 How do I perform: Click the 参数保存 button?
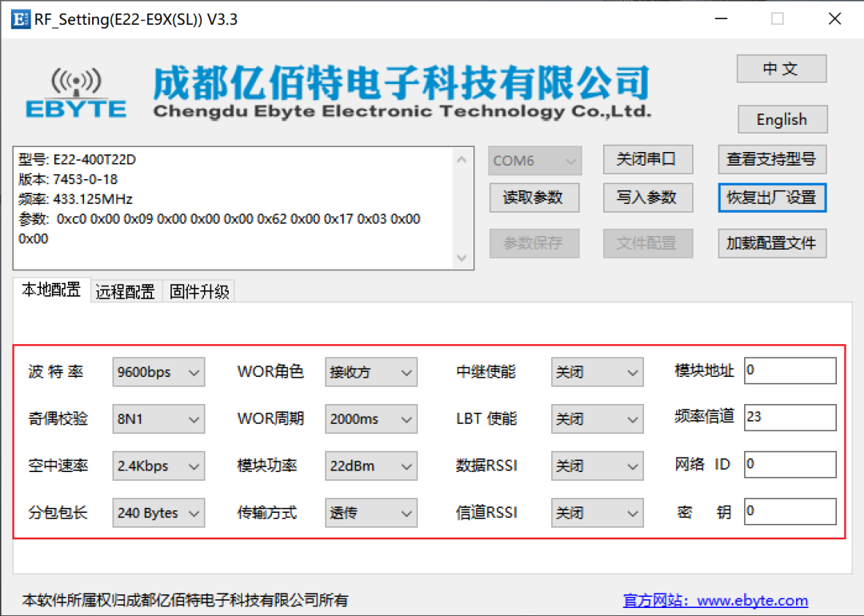click(x=534, y=243)
